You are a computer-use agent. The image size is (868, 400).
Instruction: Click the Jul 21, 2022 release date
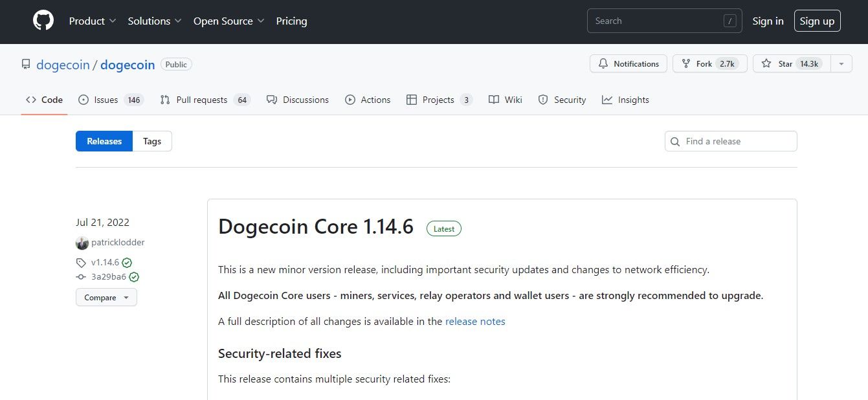(102, 223)
